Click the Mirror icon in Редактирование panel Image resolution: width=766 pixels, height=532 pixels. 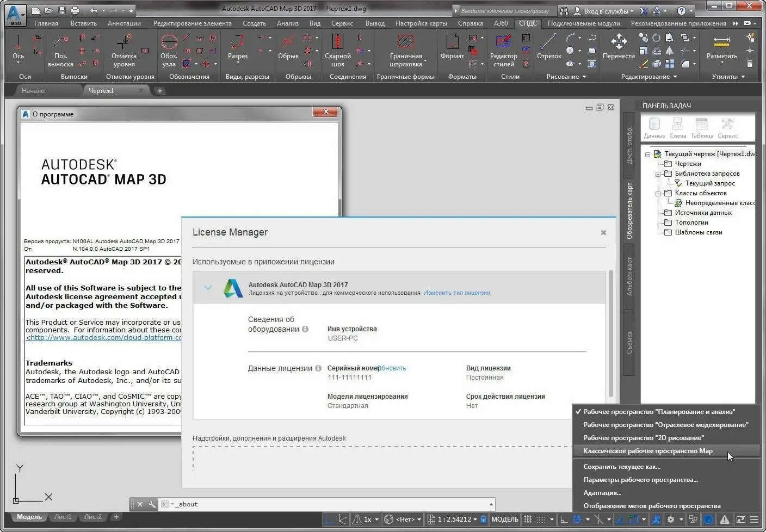coord(670,51)
